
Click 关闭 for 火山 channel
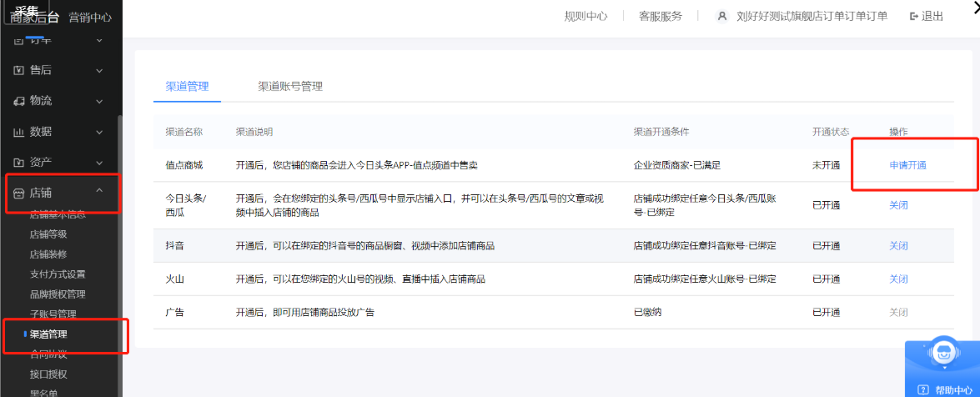click(898, 279)
